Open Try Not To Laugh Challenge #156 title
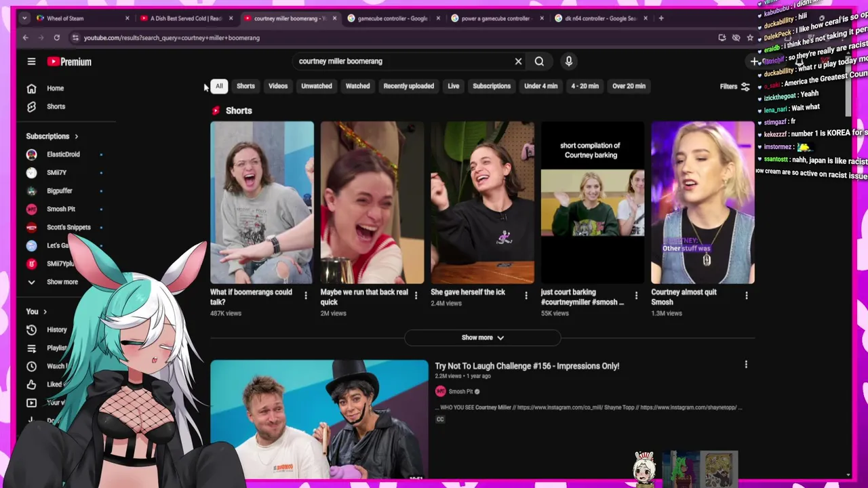 pos(527,366)
